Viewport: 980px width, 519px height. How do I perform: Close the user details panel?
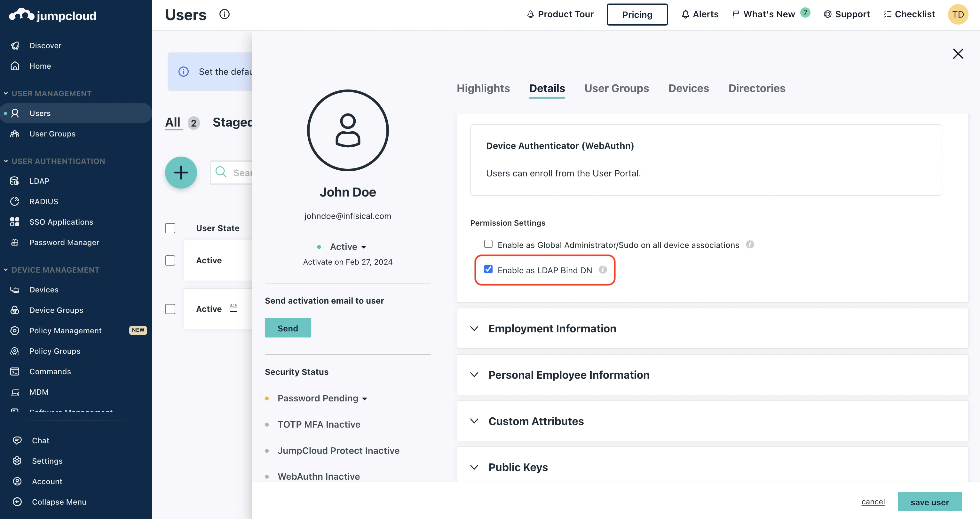pyautogui.click(x=958, y=54)
